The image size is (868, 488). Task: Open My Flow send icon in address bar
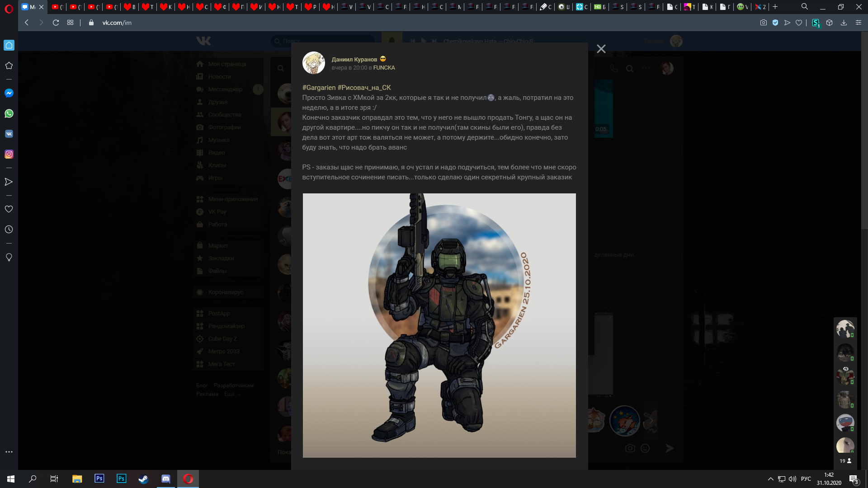click(x=787, y=23)
